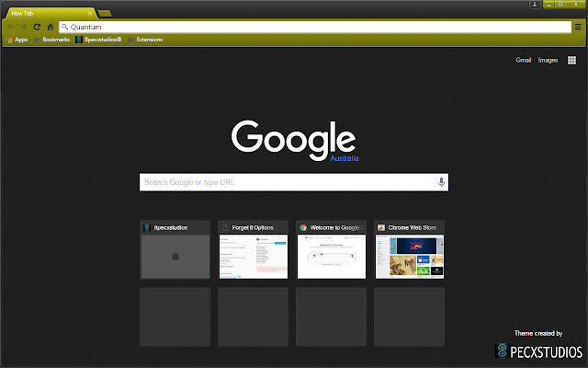588x368 pixels.
Task: Open the 8pecxstudios most-visited tile
Action: [x=175, y=249]
